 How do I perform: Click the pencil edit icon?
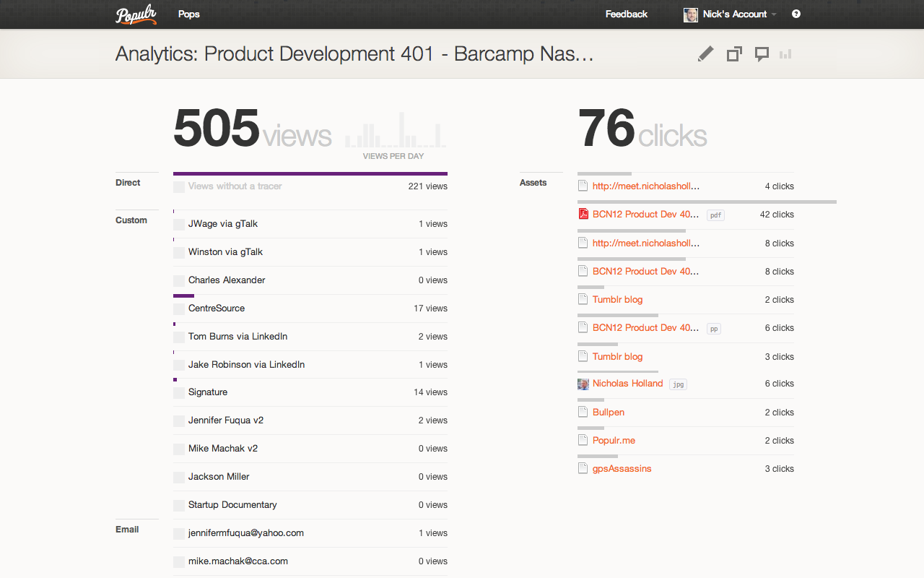(x=705, y=54)
